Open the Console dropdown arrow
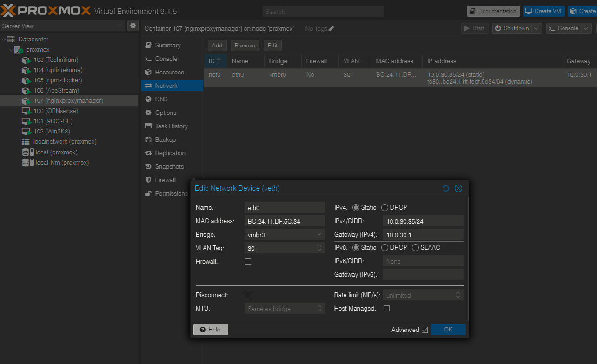Image resolution: width=597 pixels, height=364 pixels. click(587, 28)
